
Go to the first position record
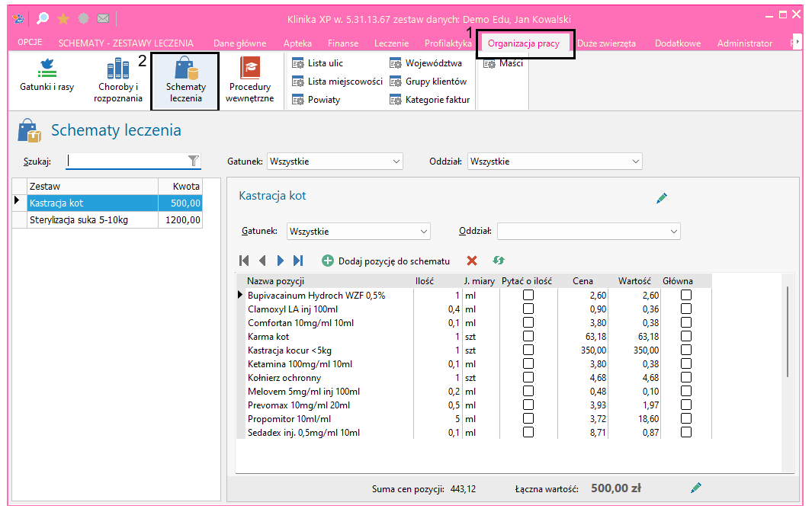(x=244, y=261)
